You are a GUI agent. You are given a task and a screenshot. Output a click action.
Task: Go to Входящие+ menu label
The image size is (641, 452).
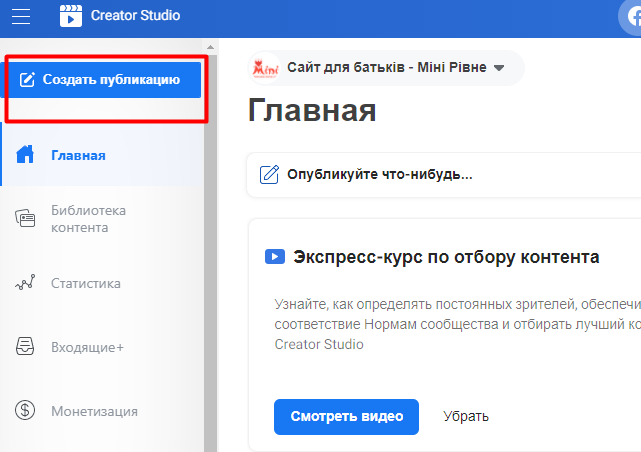[x=87, y=347]
